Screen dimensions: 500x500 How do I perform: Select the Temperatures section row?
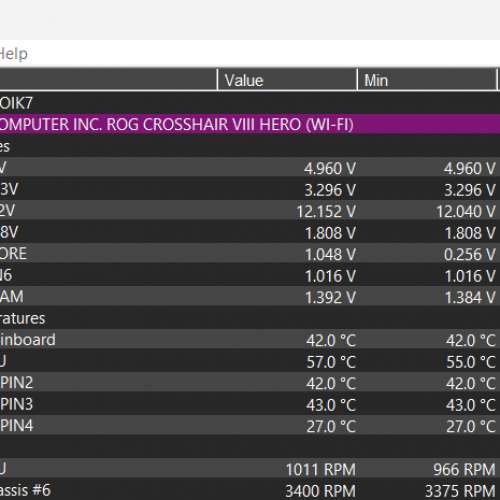[250, 318]
